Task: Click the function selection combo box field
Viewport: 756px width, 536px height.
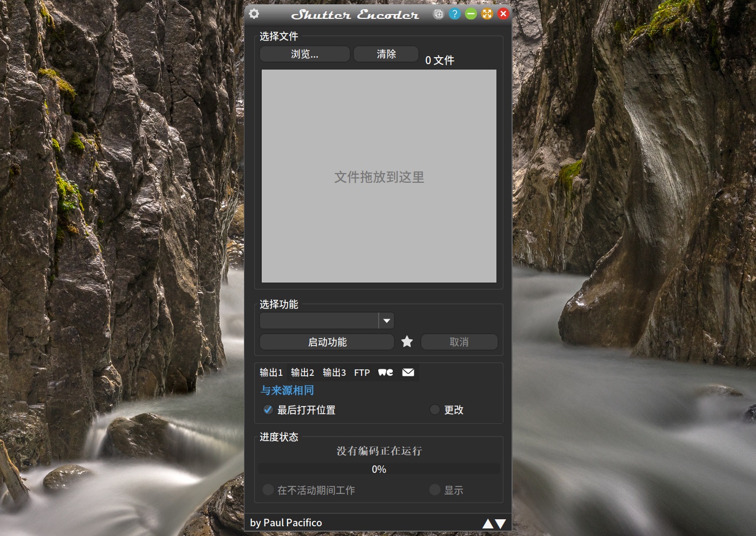Action: point(319,320)
